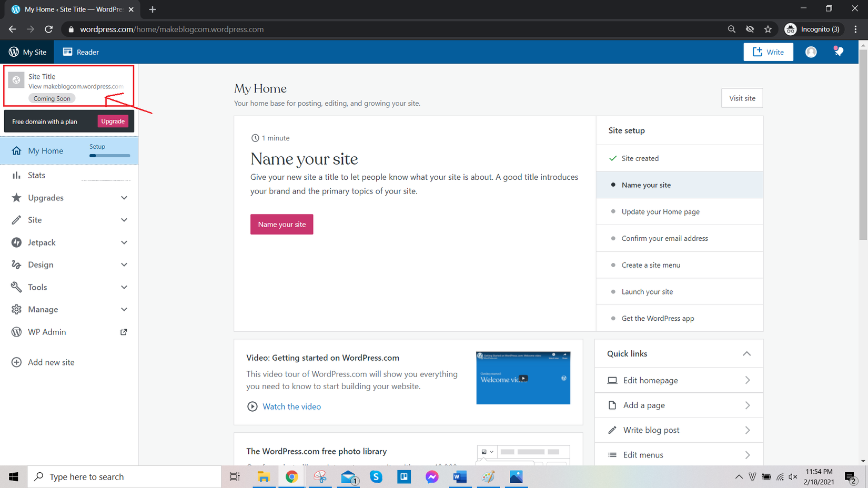Expand the Site submenu chevron

click(124, 220)
